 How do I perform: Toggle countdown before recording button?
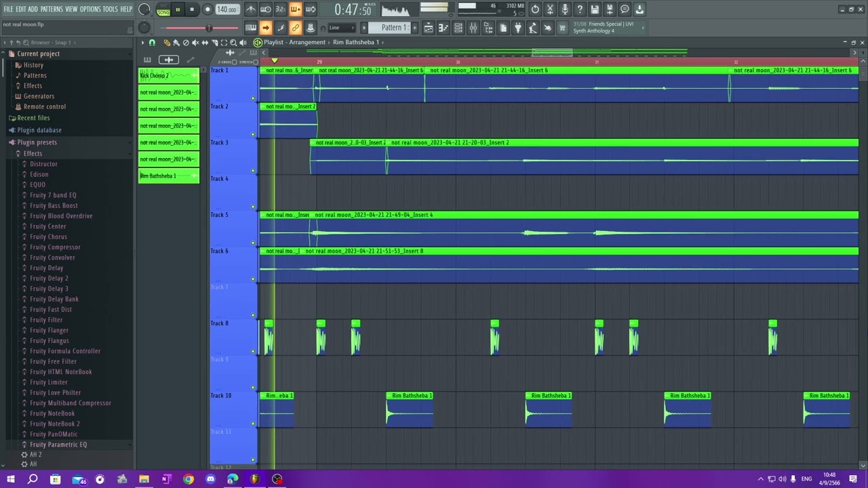(x=280, y=9)
